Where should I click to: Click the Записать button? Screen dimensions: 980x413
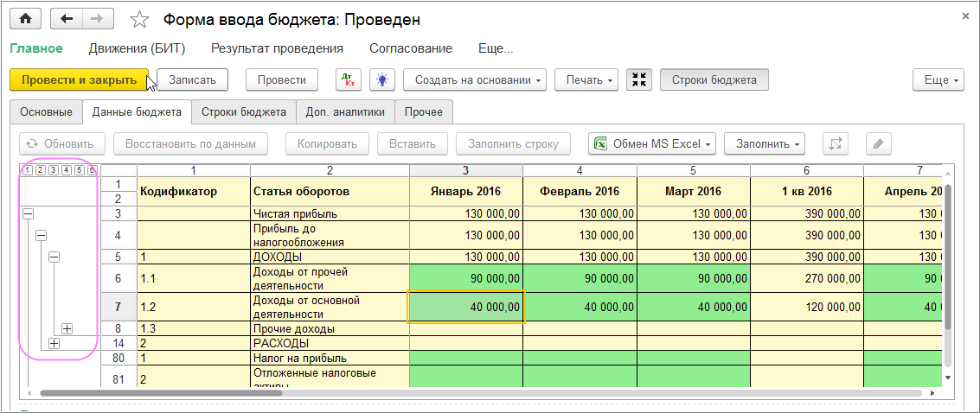[192, 79]
